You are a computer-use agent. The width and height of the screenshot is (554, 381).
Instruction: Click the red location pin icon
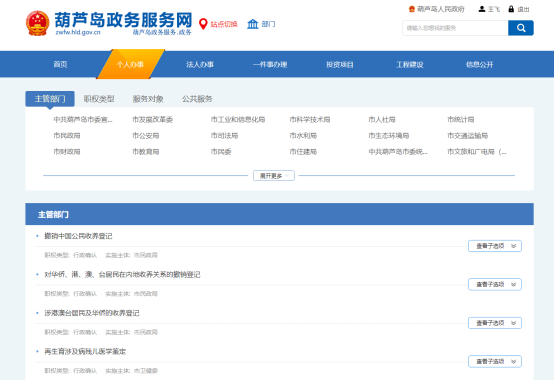coord(203,24)
